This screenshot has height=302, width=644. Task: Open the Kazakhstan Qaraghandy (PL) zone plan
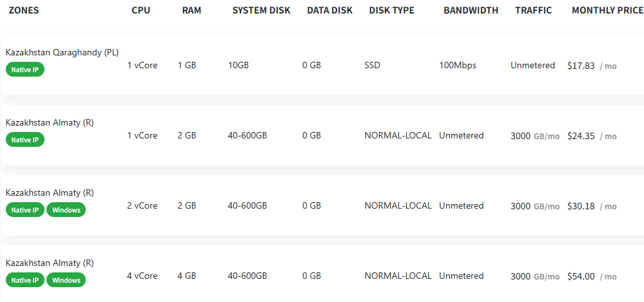point(62,53)
